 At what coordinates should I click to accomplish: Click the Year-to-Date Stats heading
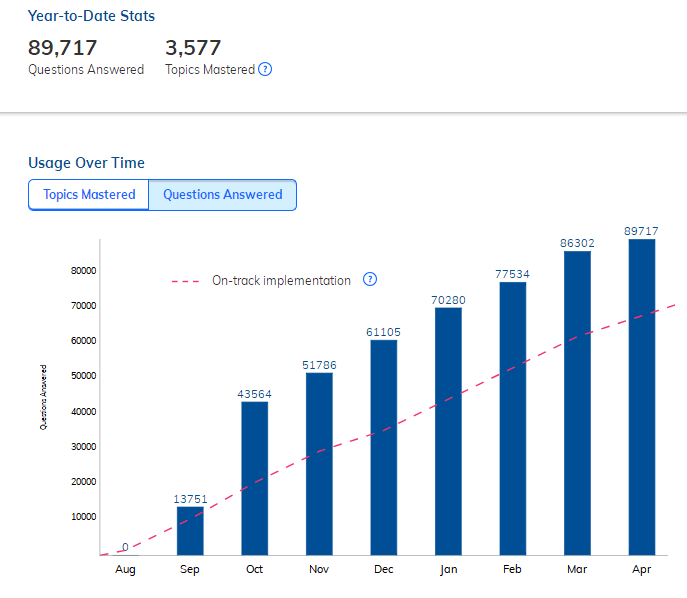click(x=91, y=16)
